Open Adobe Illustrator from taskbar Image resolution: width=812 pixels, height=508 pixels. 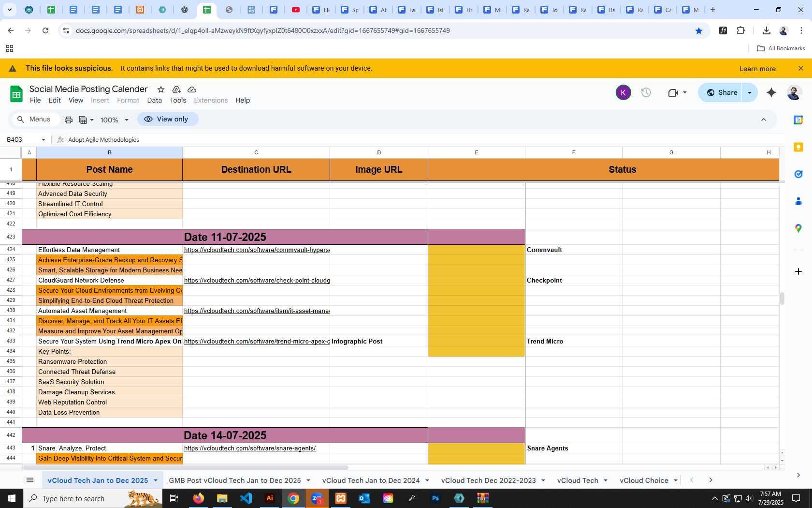pos(270,498)
